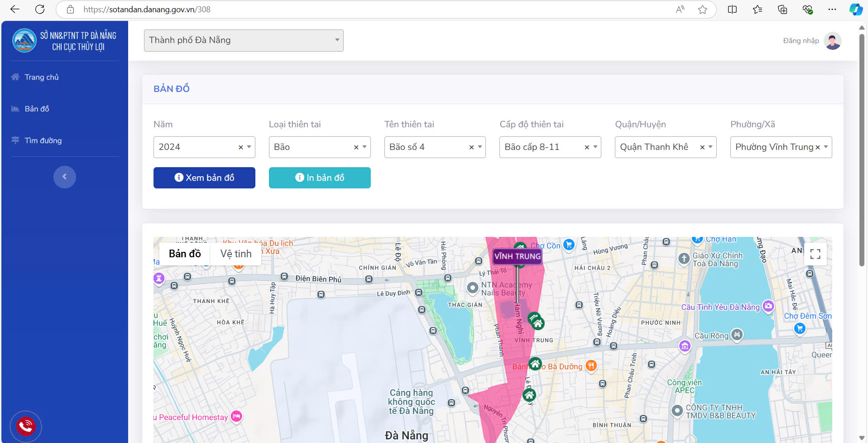Clear the Bão cấp 8-11 selection
The width and height of the screenshot is (868, 443).
[587, 147]
